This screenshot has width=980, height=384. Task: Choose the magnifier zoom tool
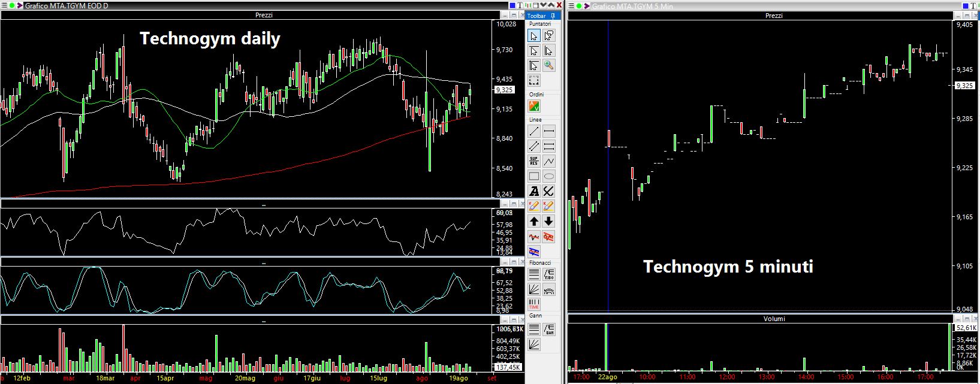point(549,65)
